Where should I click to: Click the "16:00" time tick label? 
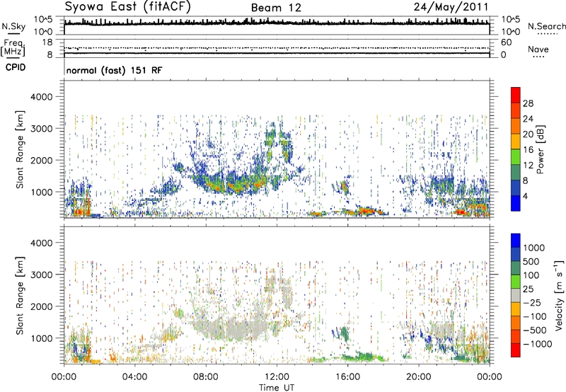point(347,377)
